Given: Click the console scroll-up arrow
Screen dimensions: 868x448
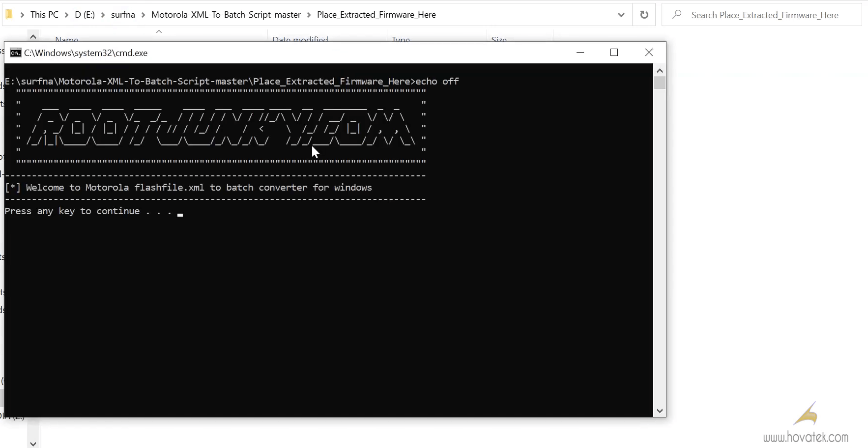Looking at the screenshot, I should pyautogui.click(x=661, y=70).
